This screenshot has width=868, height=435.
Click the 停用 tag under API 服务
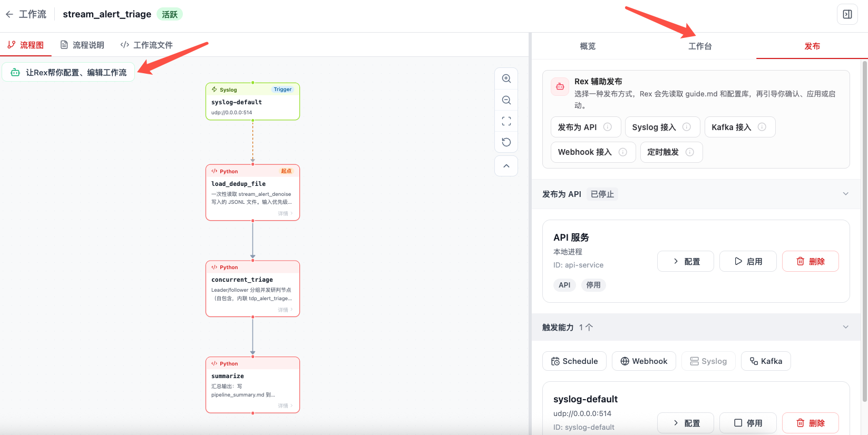[593, 285]
